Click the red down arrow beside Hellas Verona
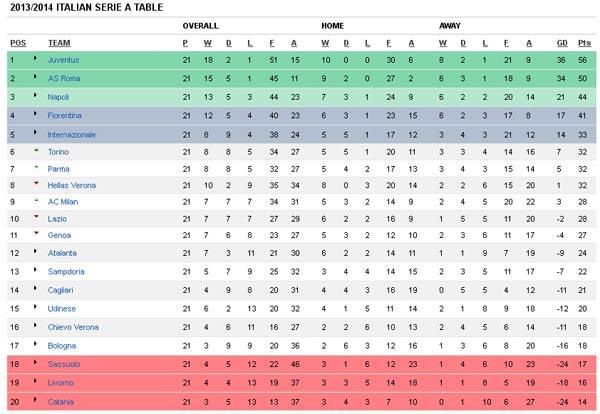The width and height of the screenshot is (600, 414). coord(36,183)
